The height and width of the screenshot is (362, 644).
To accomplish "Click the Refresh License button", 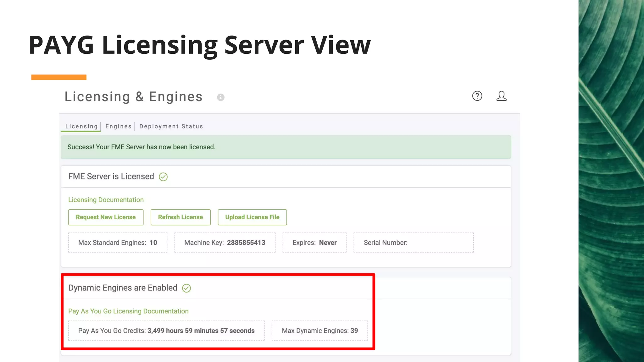I will 180,217.
